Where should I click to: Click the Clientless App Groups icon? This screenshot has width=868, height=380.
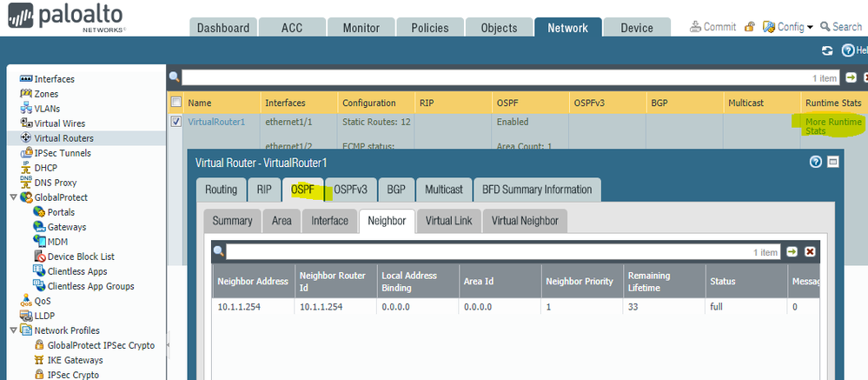[39, 286]
